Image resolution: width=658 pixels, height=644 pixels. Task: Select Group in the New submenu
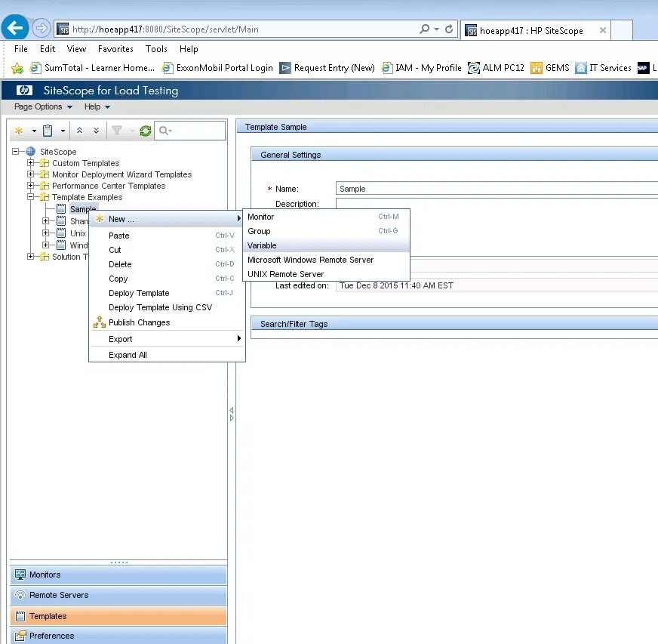(326, 231)
